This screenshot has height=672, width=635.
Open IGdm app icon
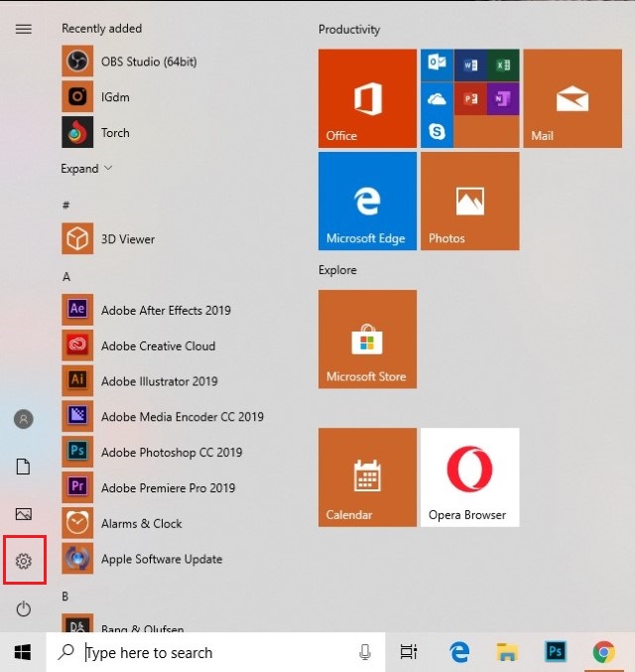77,97
